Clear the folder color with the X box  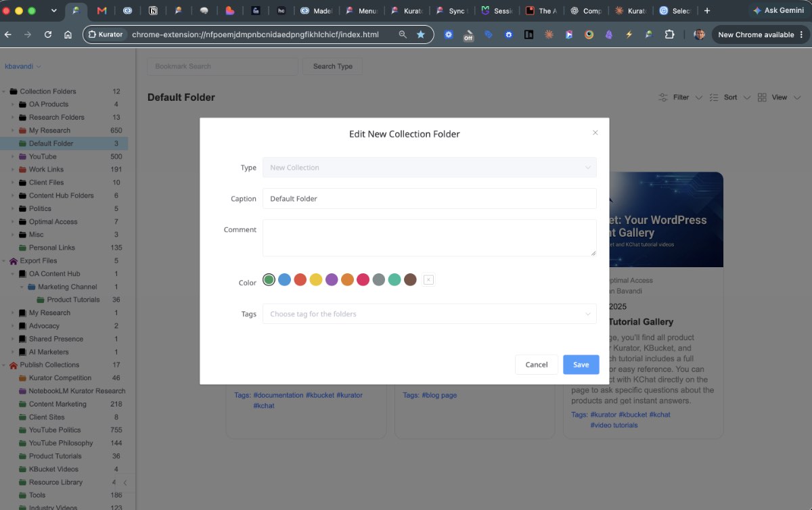[x=428, y=279]
